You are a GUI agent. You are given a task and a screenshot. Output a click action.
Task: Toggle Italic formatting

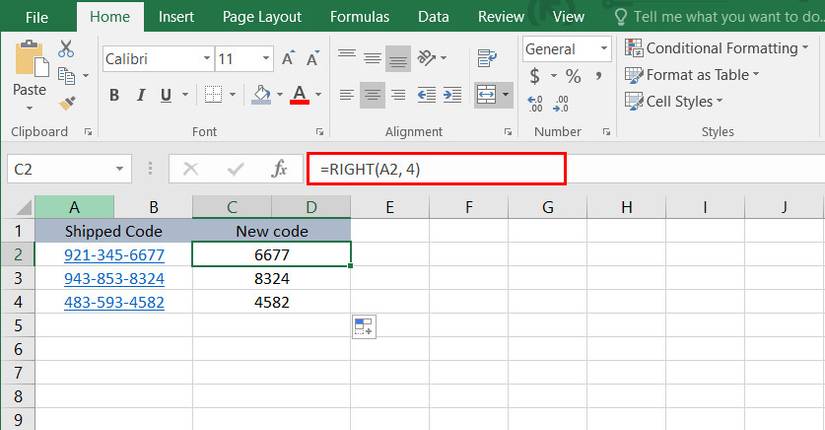click(139, 95)
